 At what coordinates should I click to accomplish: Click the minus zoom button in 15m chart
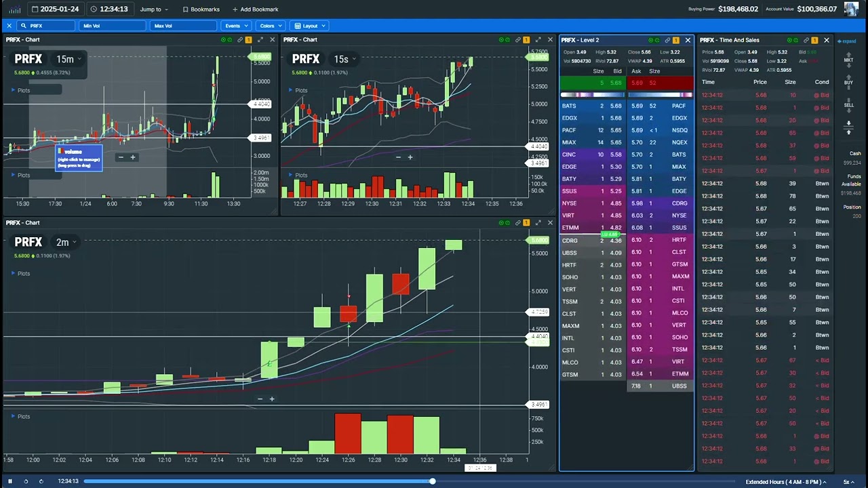tap(121, 157)
